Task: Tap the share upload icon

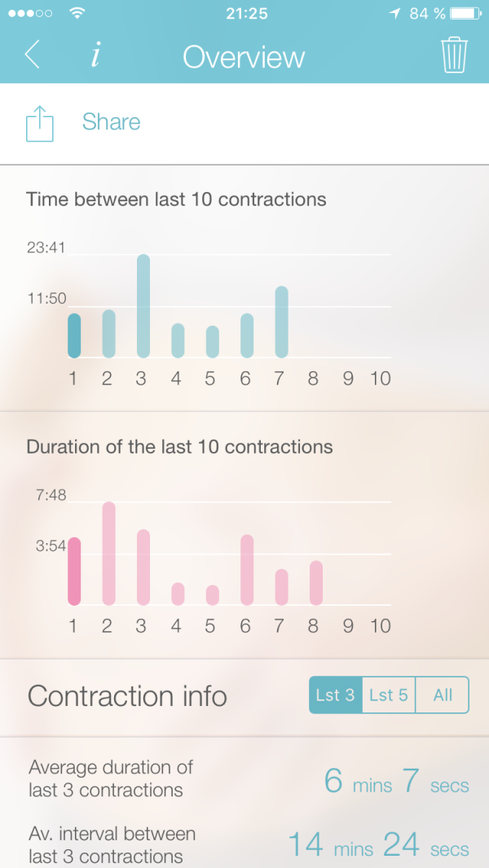Action: [40, 125]
